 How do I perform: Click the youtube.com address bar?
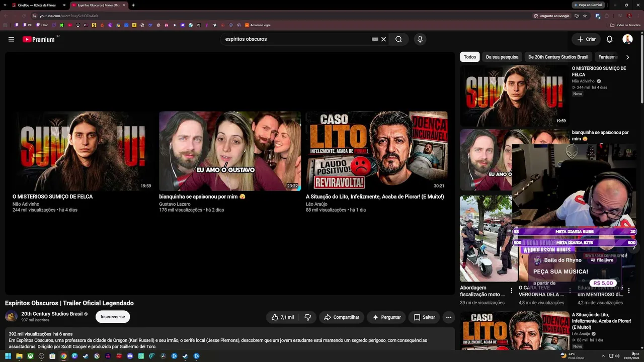[282, 16]
